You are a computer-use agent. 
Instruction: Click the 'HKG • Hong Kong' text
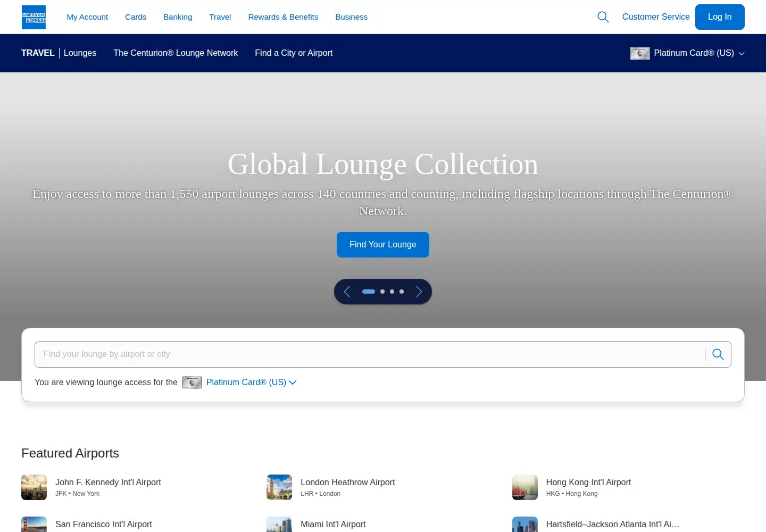(x=572, y=494)
